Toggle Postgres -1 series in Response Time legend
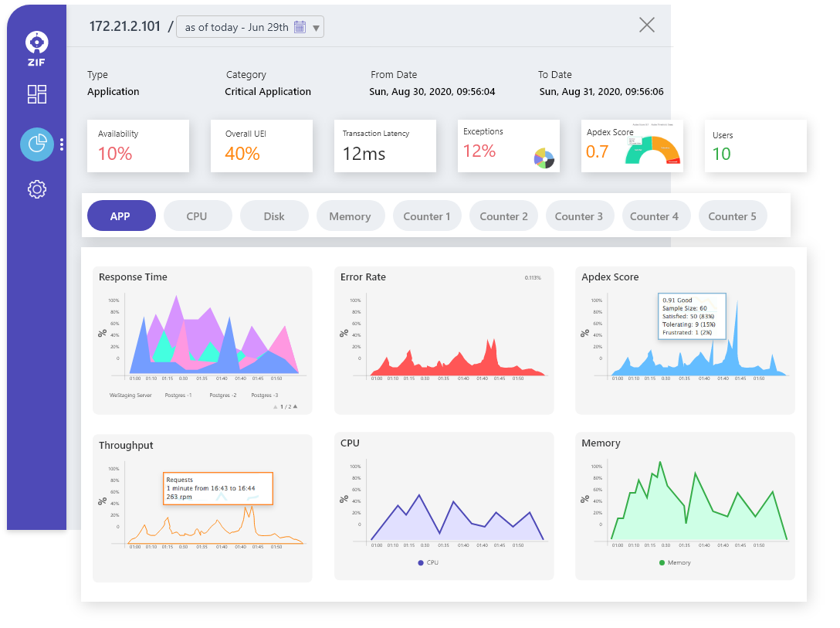Viewport: 840px width, 628px height. coord(178,395)
